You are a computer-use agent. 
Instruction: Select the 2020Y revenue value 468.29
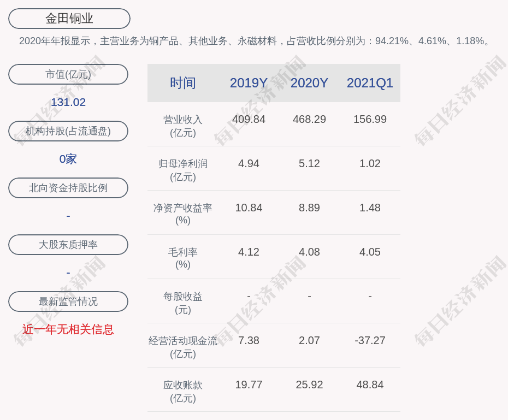point(309,119)
